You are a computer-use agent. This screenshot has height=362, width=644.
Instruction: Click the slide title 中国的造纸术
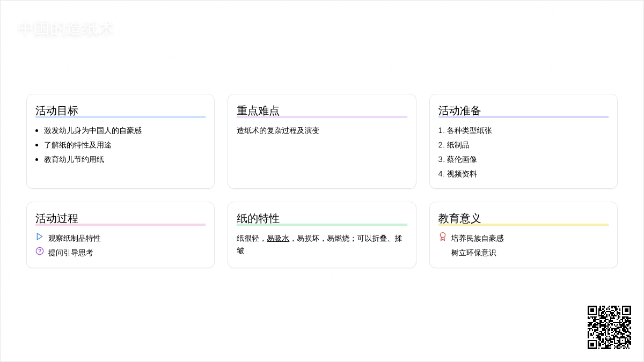[65, 29]
